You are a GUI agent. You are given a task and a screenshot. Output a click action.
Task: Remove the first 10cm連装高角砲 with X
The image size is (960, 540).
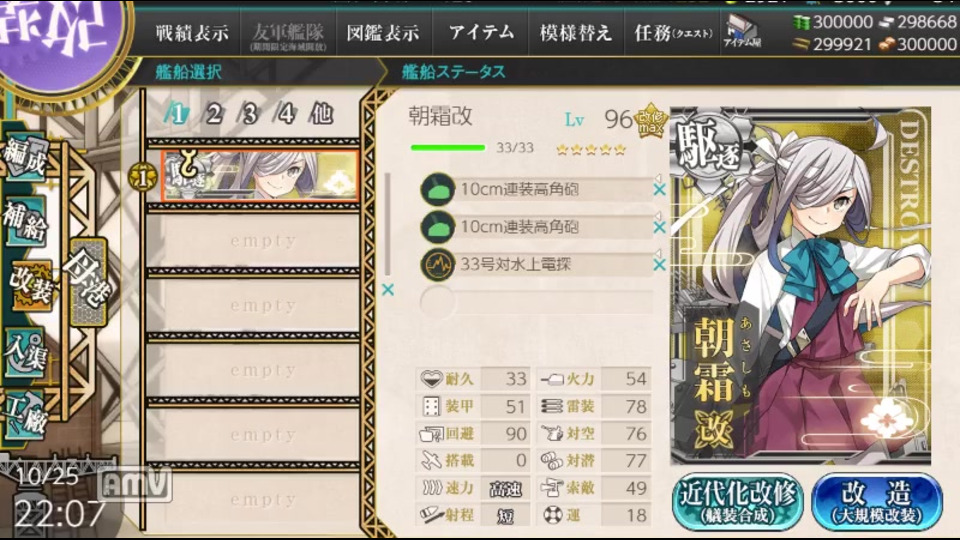659,189
